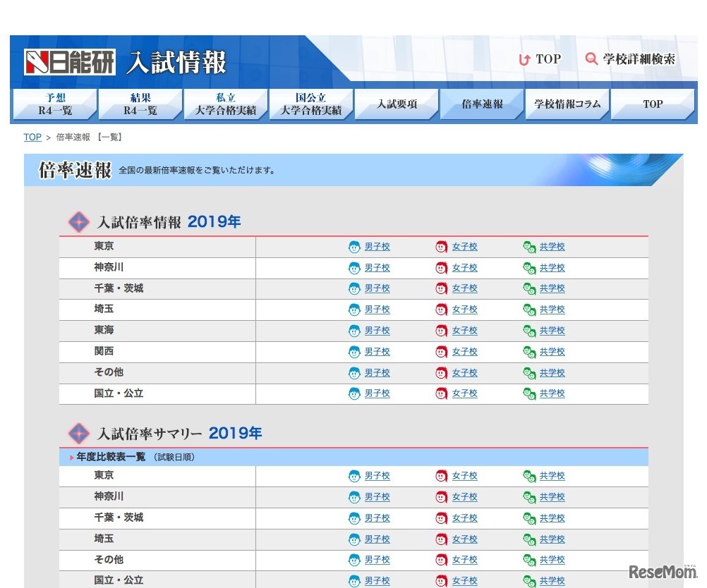The width and height of the screenshot is (707, 588).
Task: Click co-ed faces icon in 入試倍率情報 埼玉 row
Action: click(529, 310)
